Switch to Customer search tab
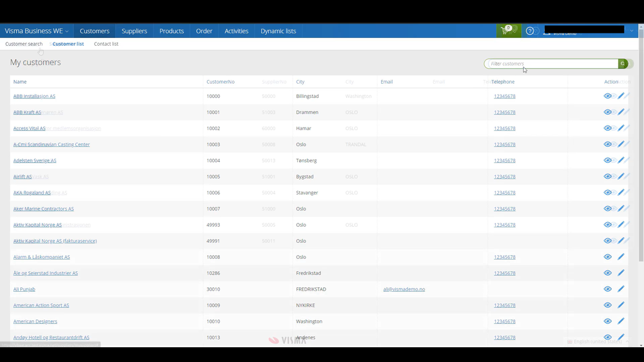The width and height of the screenshot is (644, 362). [24, 44]
